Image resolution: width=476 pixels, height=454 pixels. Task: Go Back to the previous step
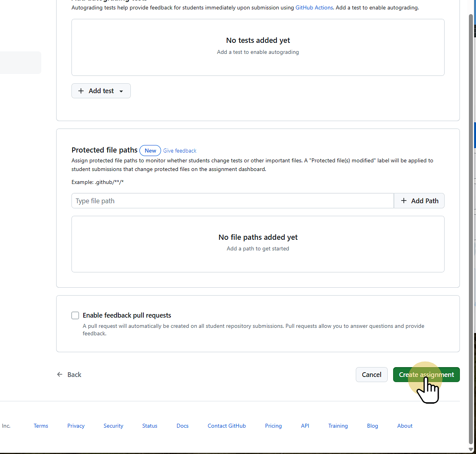tap(74, 374)
